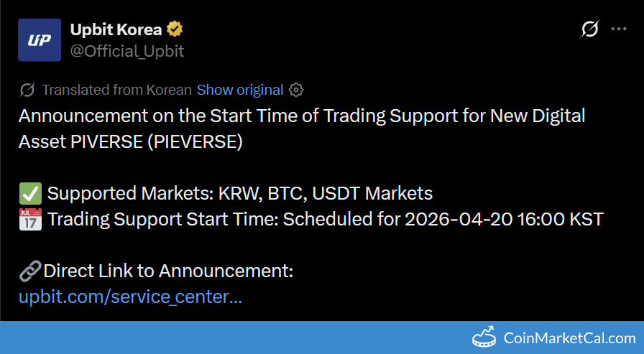
Task: Show original Korean post text
Action: point(240,90)
